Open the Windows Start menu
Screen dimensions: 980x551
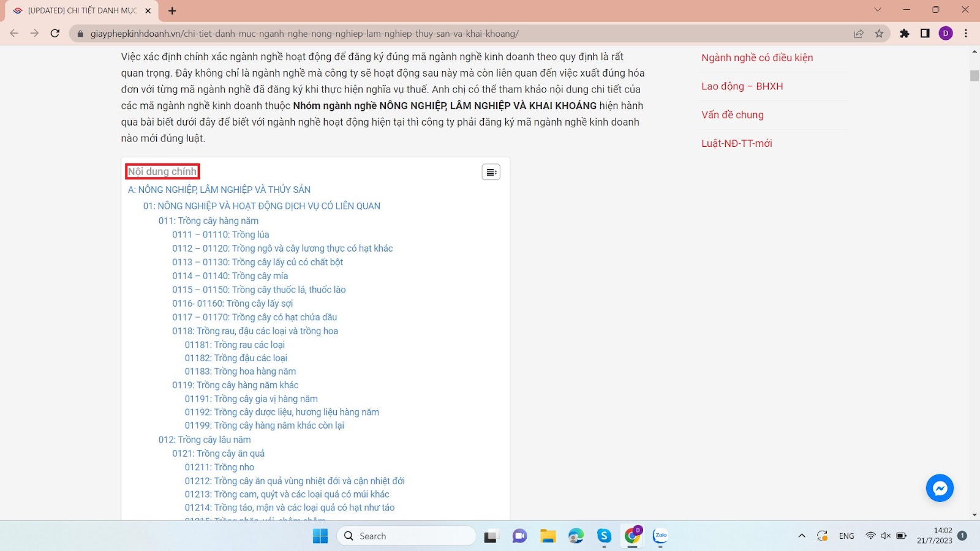pyautogui.click(x=320, y=536)
